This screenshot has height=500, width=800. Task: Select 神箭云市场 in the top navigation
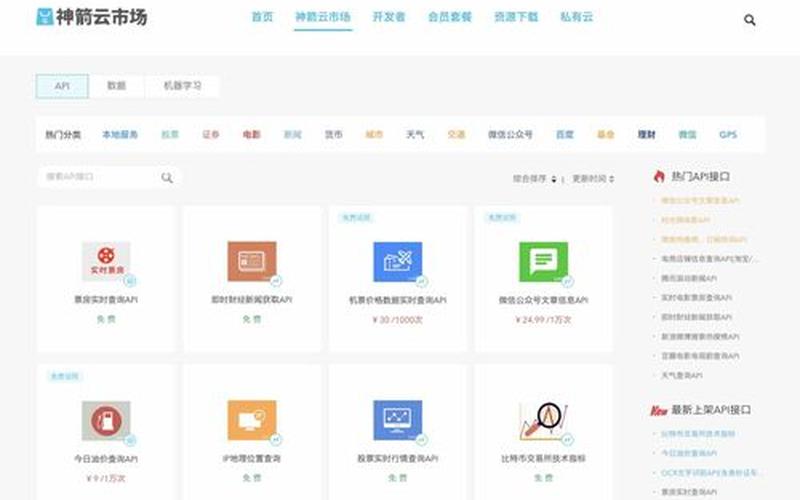[323, 17]
